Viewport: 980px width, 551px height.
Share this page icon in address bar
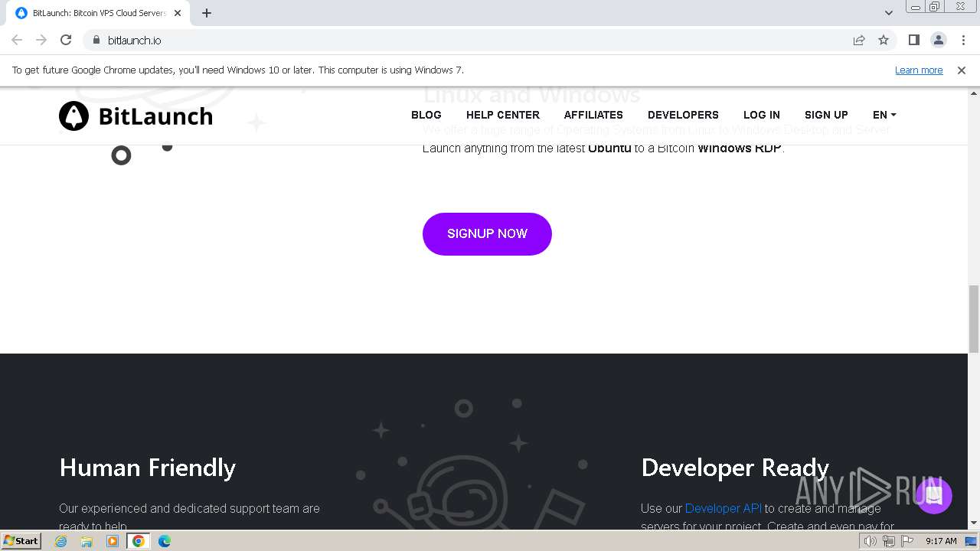(859, 40)
